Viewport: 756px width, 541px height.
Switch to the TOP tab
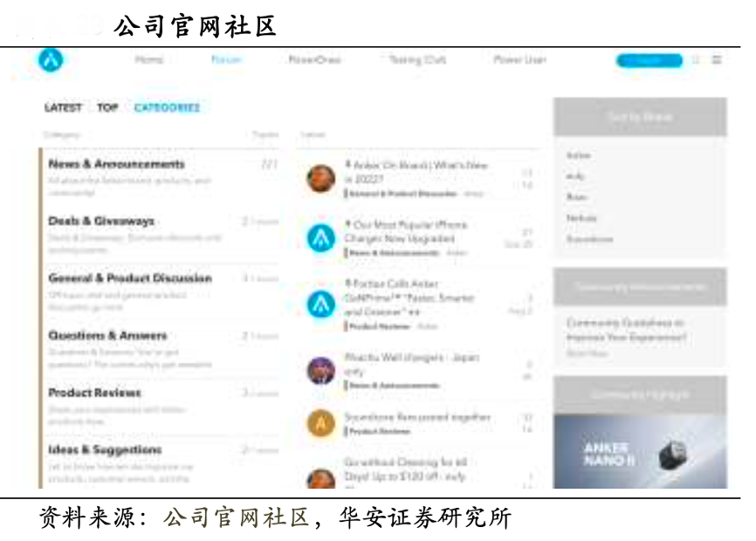tap(107, 108)
